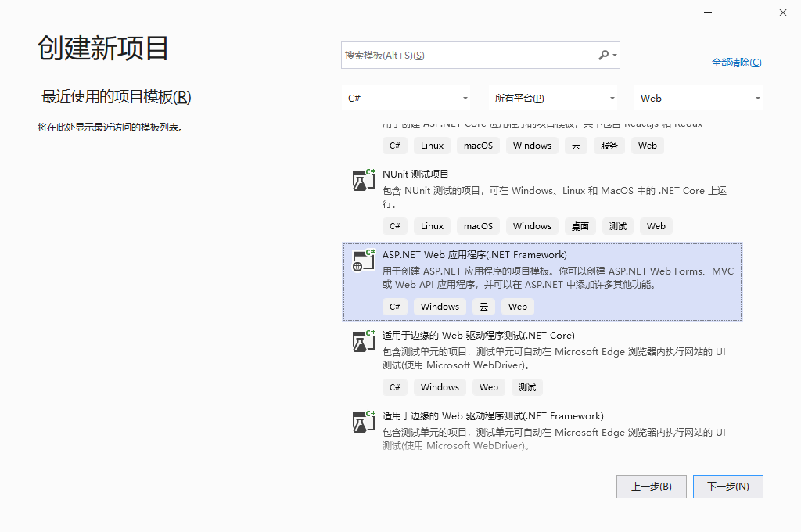Select 适用于边缘的 Web 驱动程序测试(.NET Core) title
The image size is (801, 532).
pos(479,336)
